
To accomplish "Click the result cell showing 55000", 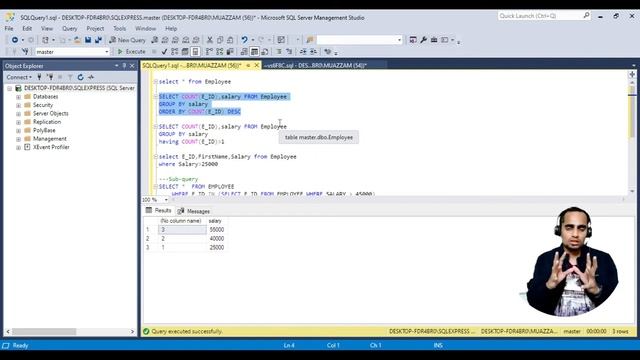I will [216, 230].
